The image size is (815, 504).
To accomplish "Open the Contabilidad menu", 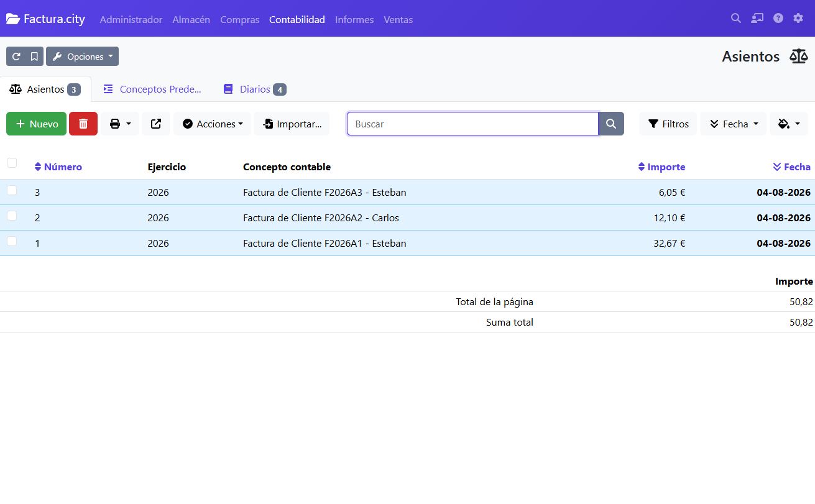I will [x=297, y=19].
